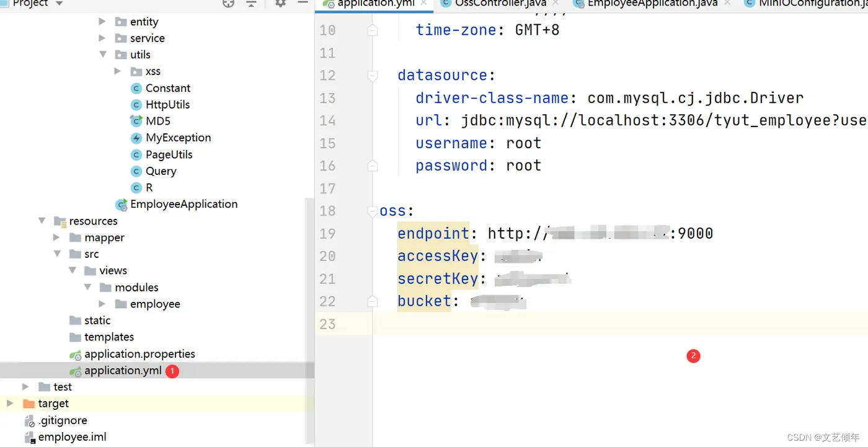Click the application.yml file icon in the tree

pos(76,371)
